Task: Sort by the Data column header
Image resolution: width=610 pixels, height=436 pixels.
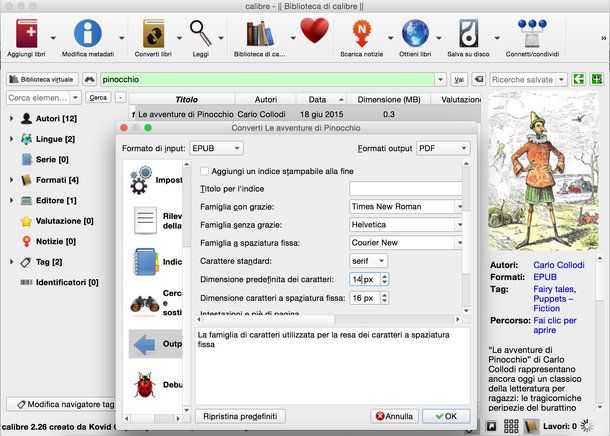Action: pyautogui.click(x=321, y=100)
